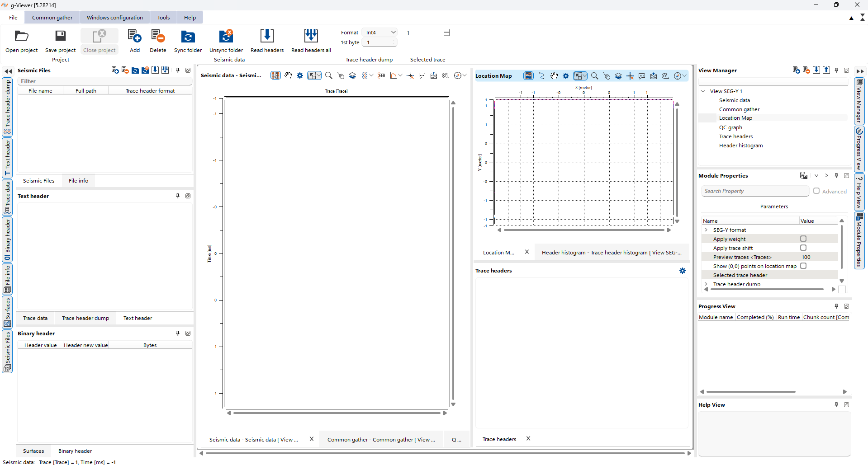The height and width of the screenshot is (465, 868).
Task: Enable the Apply weight checkbox
Action: pyautogui.click(x=803, y=239)
